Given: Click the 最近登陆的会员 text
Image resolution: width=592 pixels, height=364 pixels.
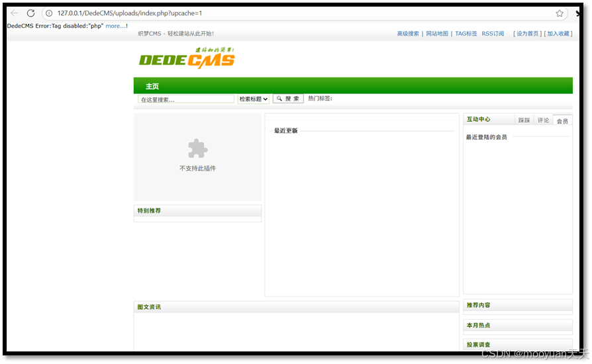Looking at the screenshot, I should coord(486,137).
